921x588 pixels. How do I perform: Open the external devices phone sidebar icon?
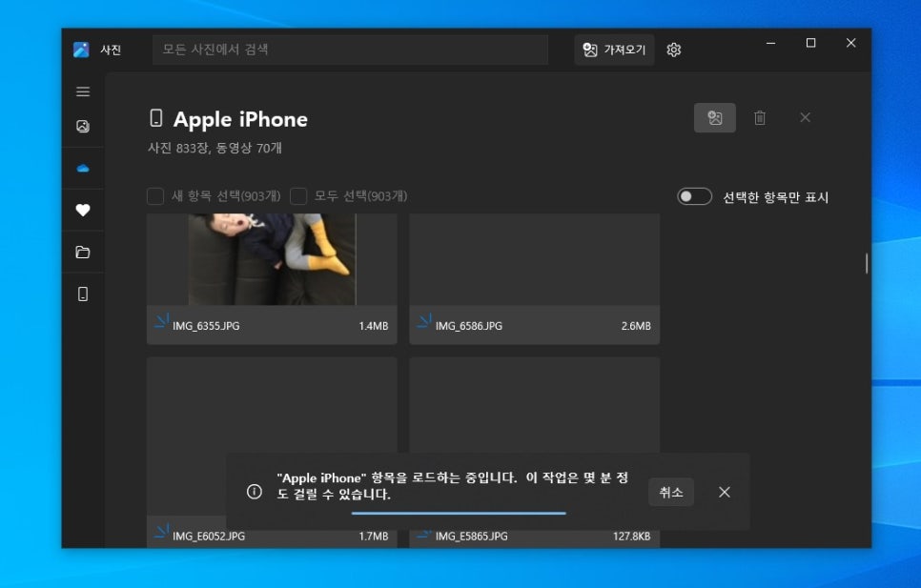tap(83, 294)
